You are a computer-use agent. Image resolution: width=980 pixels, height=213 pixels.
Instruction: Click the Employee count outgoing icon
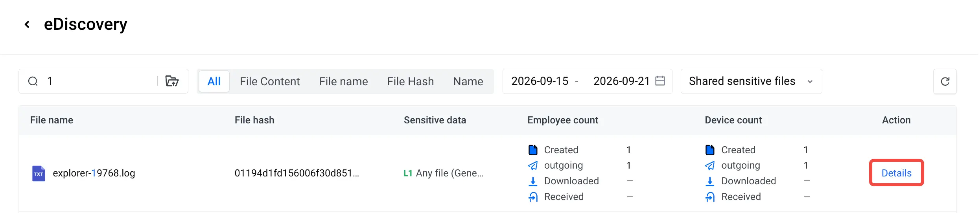point(533,165)
